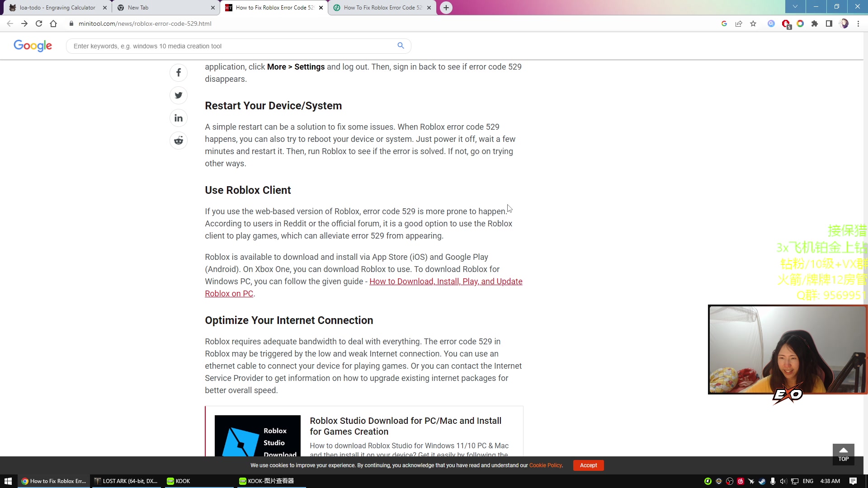Go to browser home page
The width and height of the screenshot is (868, 488).
pyautogui.click(x=53, y=23)
